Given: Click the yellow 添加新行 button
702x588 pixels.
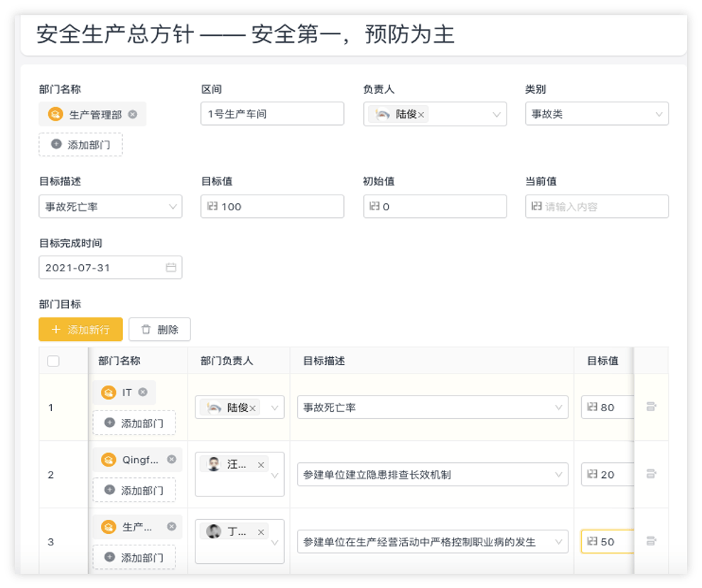Looking at the screenshot, I should [x=80, y=329].
